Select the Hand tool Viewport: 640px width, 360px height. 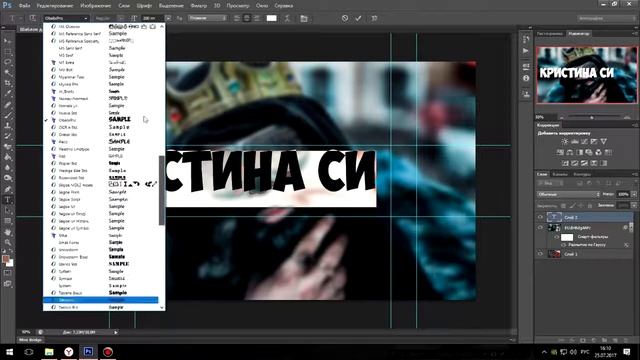pos(8,232)
